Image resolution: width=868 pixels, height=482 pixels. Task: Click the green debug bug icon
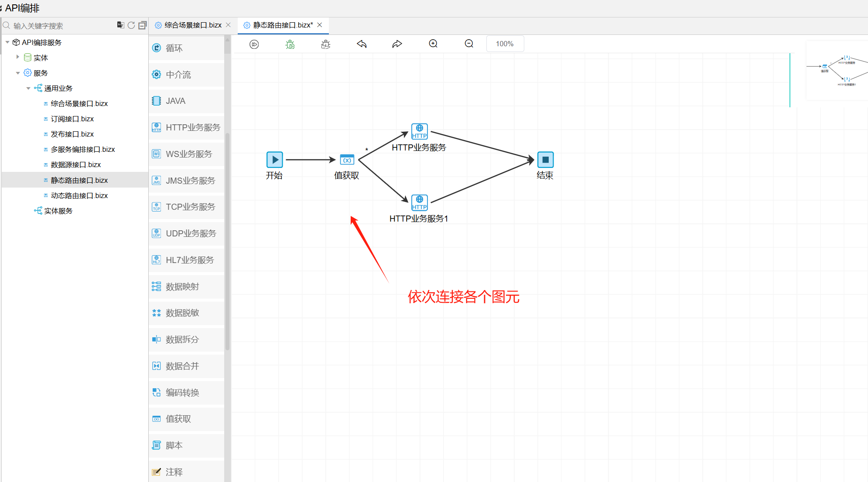point(290,44)
